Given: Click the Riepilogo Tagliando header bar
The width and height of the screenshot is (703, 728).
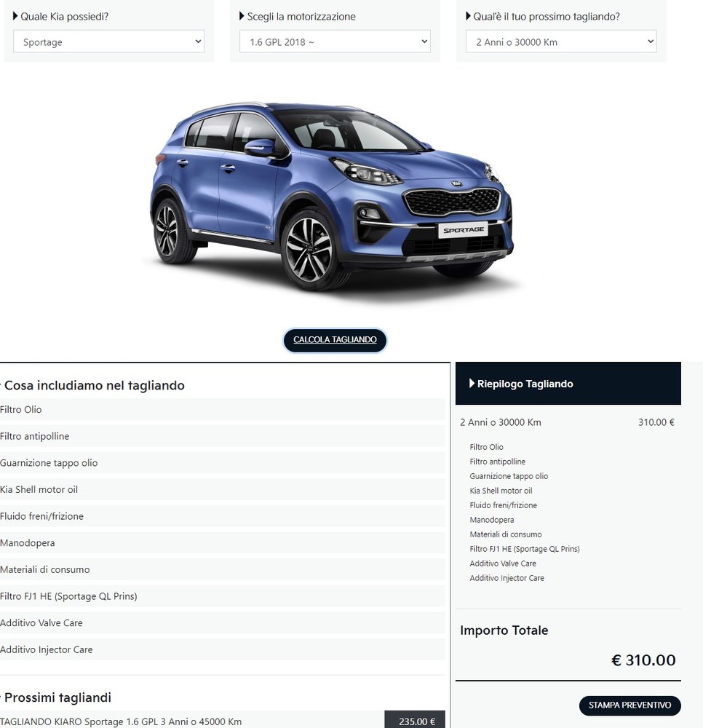Looking at the screenshot, I should [x=568, y=384].
